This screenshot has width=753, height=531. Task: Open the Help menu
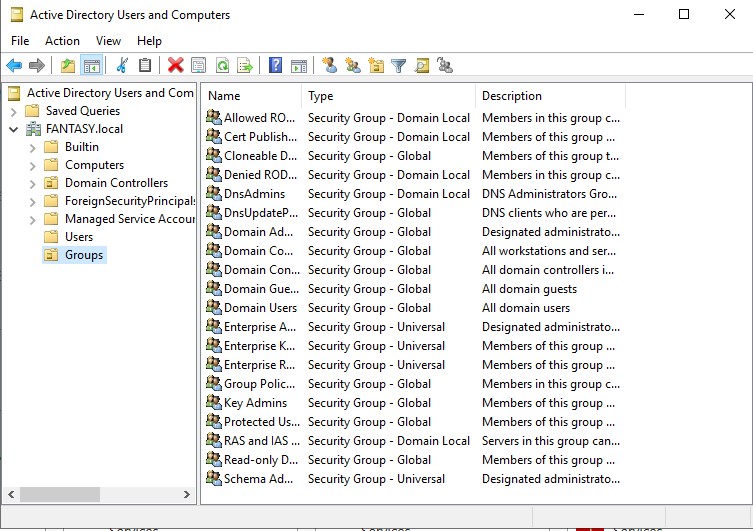(149, 41)
